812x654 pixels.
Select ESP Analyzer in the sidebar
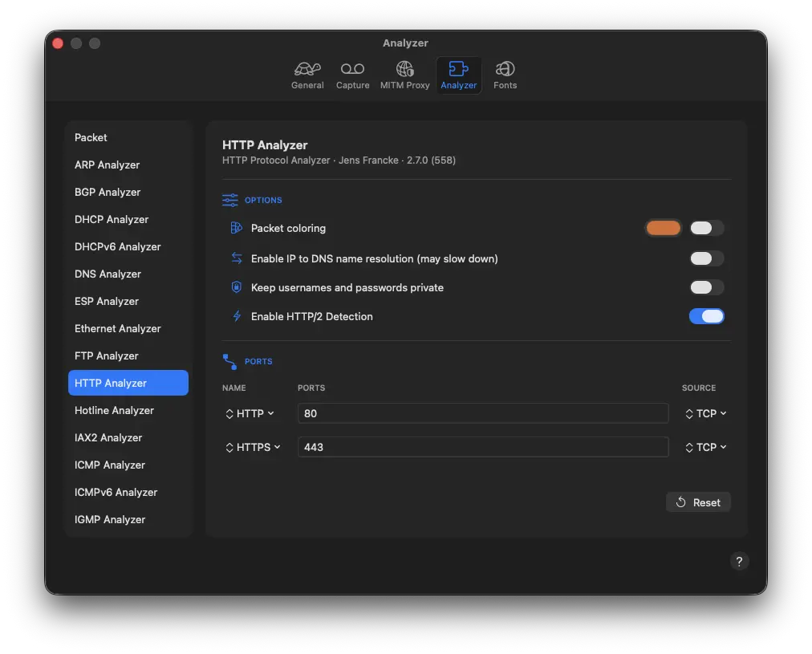(x=128, y=302)
